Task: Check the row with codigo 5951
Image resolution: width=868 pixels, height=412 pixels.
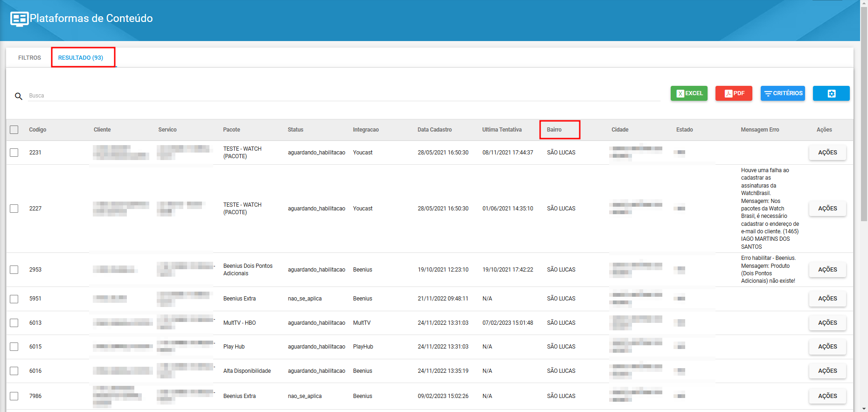Action: pos(14,299)
